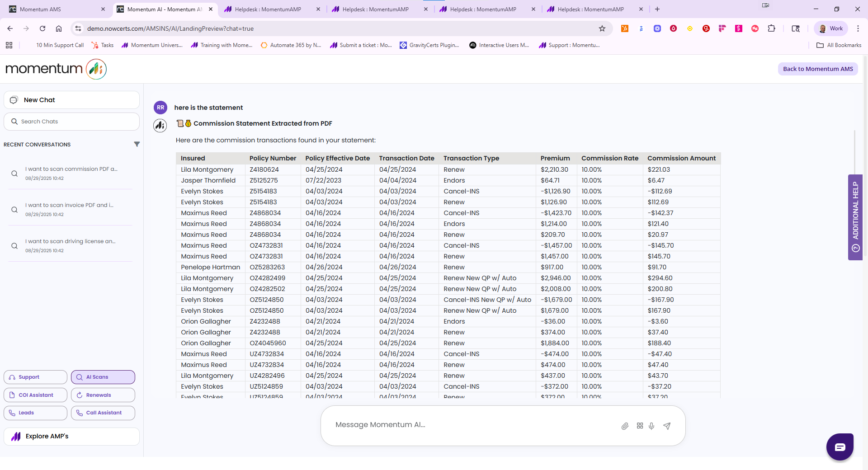Click the Leads button

point(35,413)
